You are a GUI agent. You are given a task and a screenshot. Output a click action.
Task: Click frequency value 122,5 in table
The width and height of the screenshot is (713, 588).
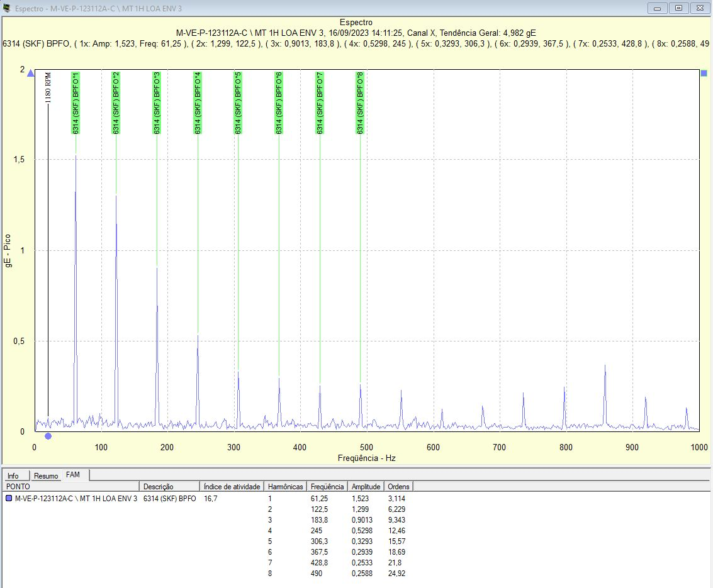click(x=319, y=509)
